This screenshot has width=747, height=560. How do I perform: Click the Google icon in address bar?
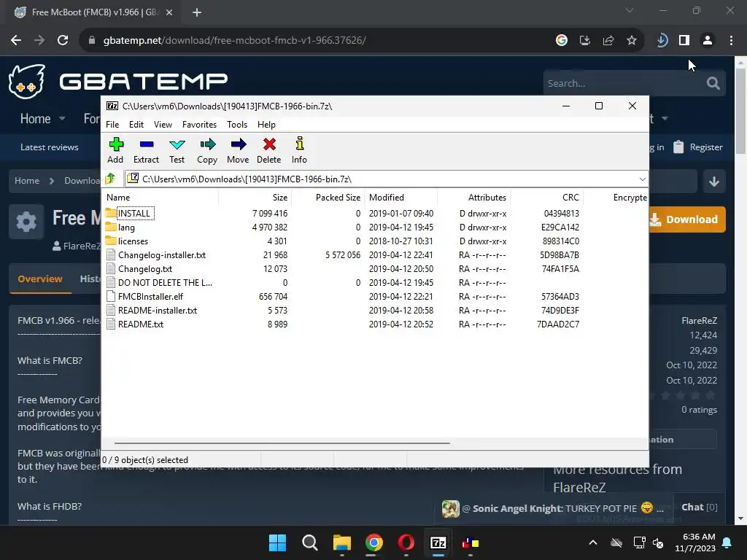(562, 41)
